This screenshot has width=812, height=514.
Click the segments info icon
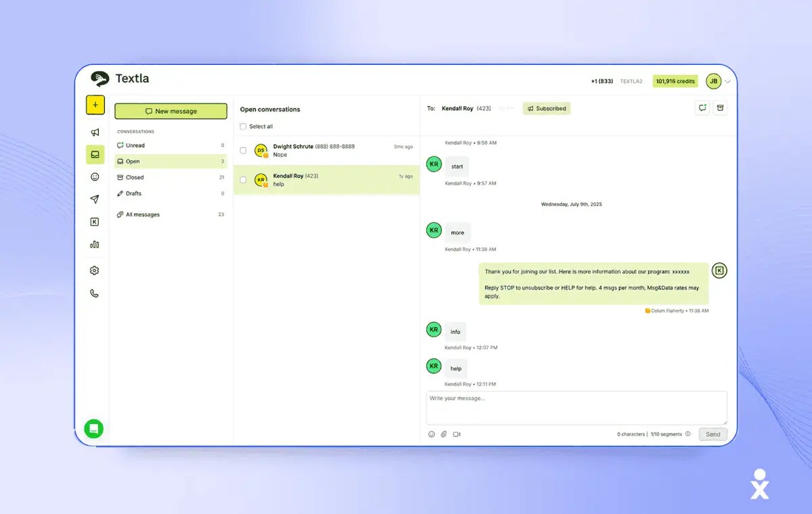[688, 434]
